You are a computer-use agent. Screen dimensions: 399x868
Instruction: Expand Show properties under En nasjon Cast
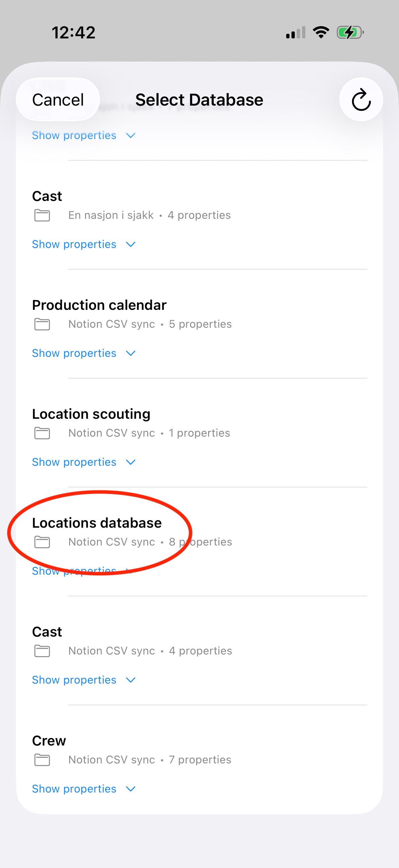[83, 244]
